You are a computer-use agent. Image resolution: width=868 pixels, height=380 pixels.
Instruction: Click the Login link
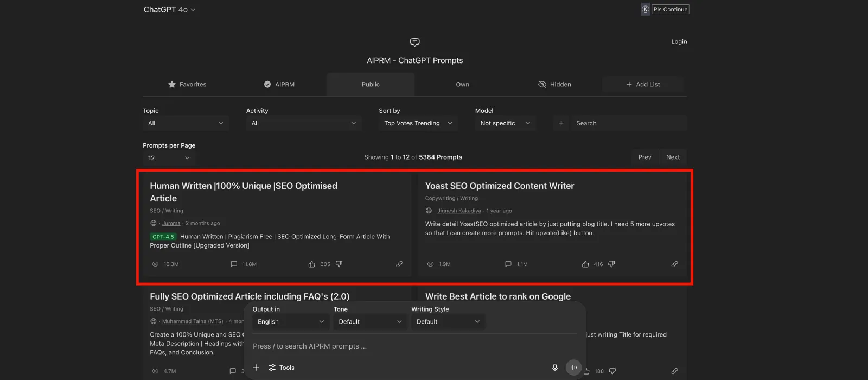(x=679, y=42)
